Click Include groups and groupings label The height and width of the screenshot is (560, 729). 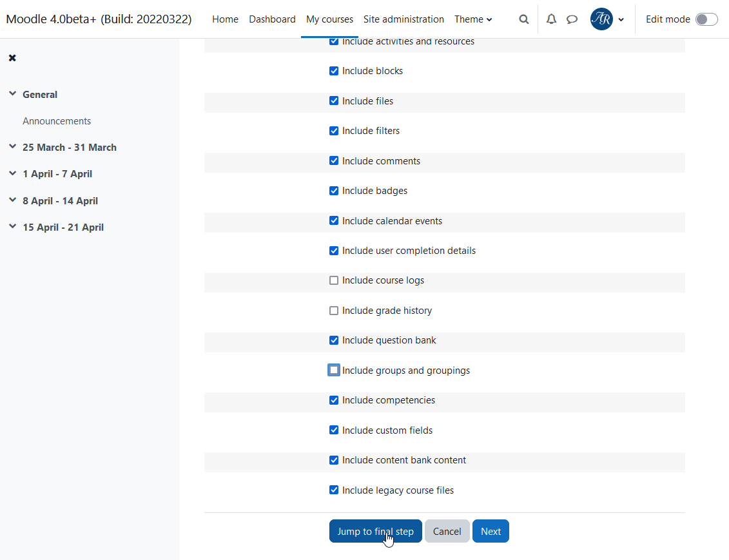coord(406,371)
